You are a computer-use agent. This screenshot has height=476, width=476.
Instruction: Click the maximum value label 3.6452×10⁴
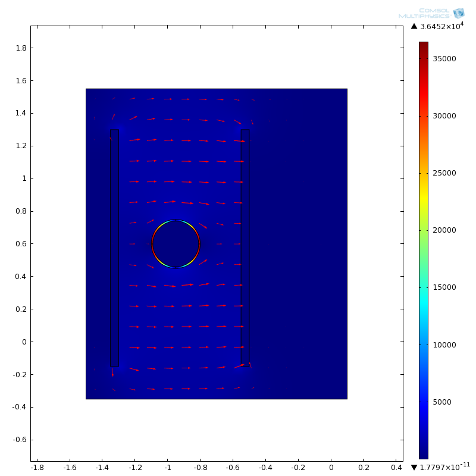pyautogui.click(x=441, y=26)
